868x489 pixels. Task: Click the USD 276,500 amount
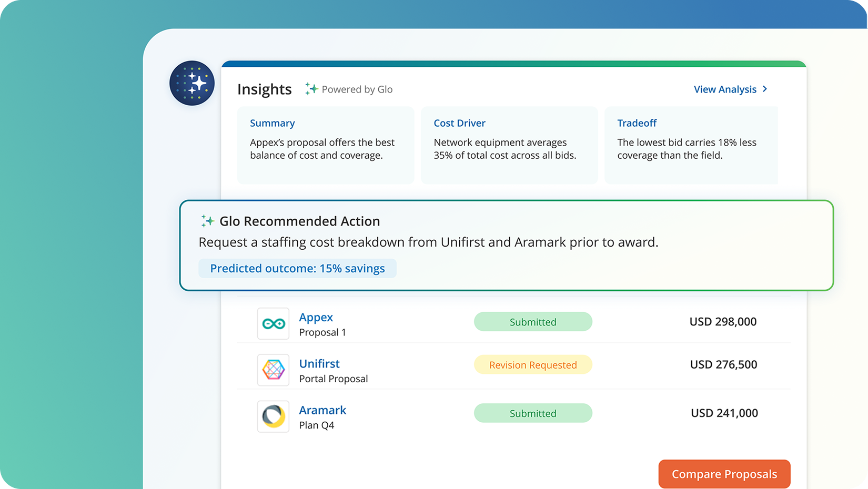click(723, 364)
